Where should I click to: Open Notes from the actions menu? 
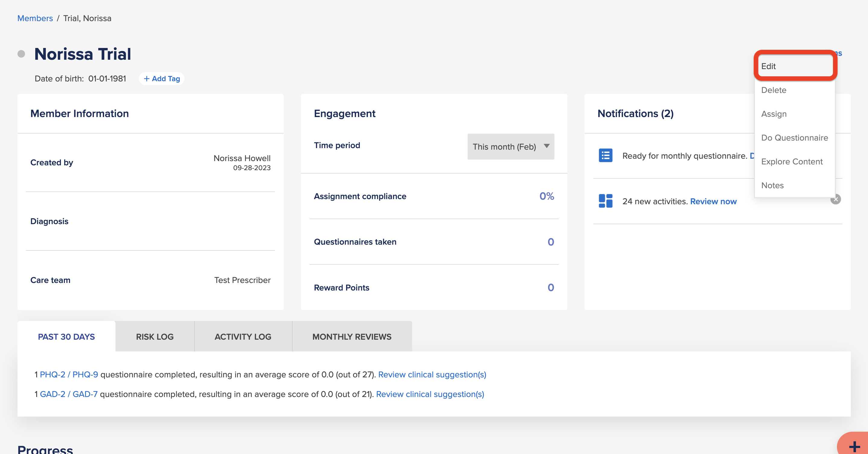click(x=795, y=186)
